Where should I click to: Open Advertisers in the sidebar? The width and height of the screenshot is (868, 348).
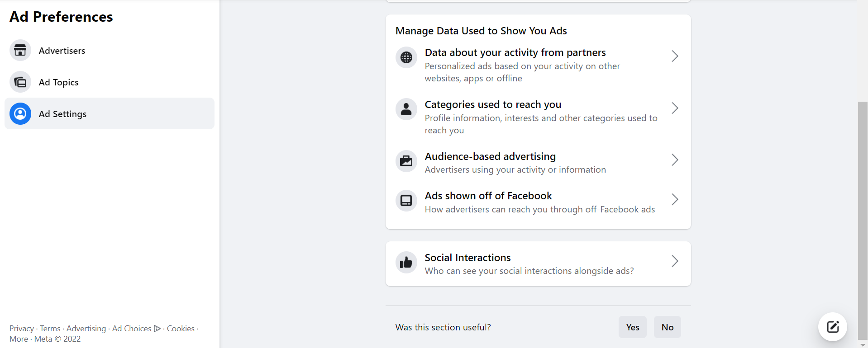click(110, 51)
